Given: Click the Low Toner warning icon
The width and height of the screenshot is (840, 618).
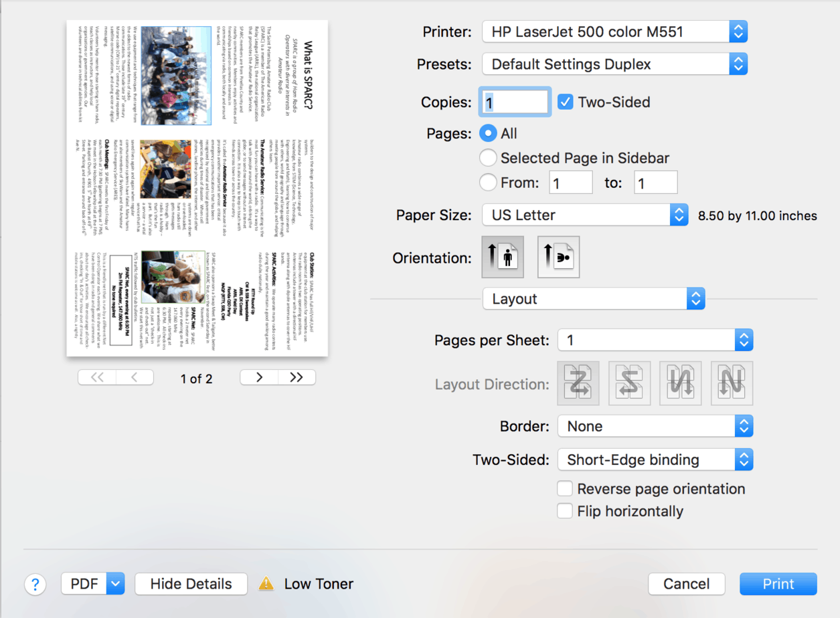Looking at the screenshot, I should point(266,584).
